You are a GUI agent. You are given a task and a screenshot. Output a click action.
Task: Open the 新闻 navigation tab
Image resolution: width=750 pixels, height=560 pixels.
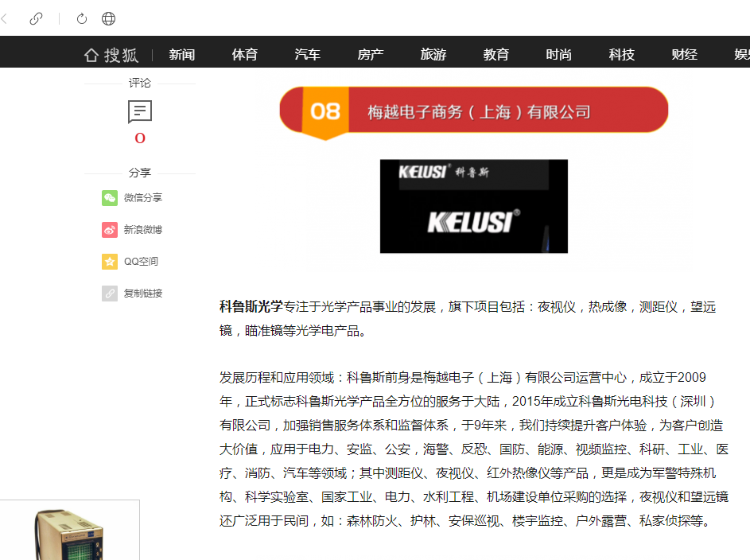tap(182, 55)
